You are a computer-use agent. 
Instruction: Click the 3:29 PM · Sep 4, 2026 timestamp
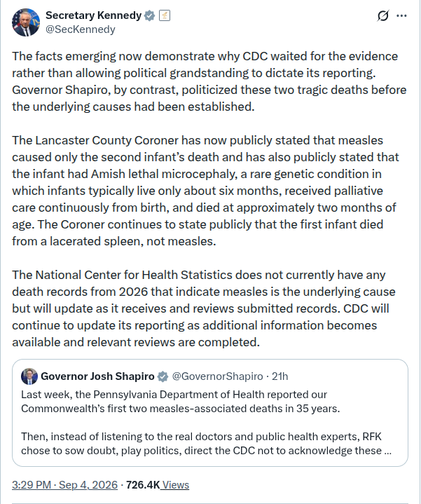(65, 484)
